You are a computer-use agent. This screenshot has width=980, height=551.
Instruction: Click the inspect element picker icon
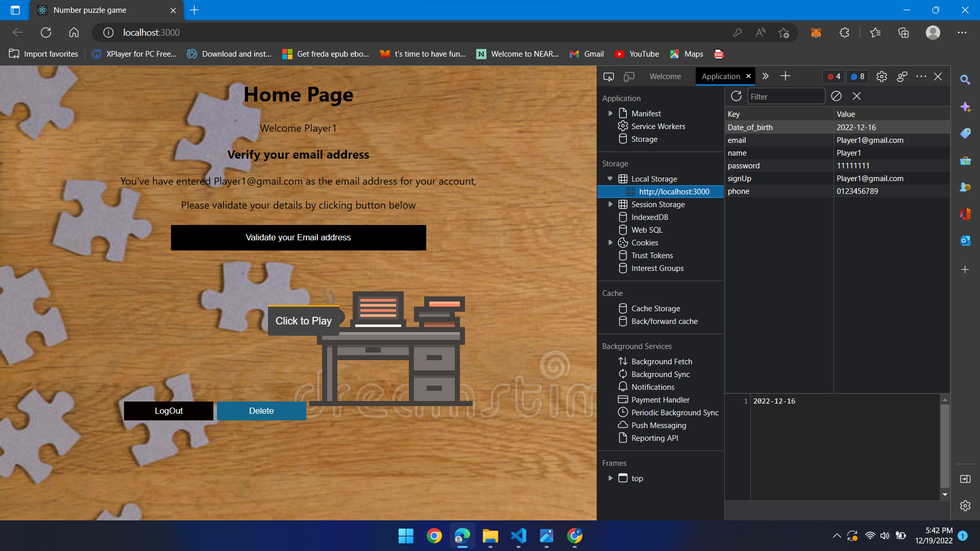608,77
